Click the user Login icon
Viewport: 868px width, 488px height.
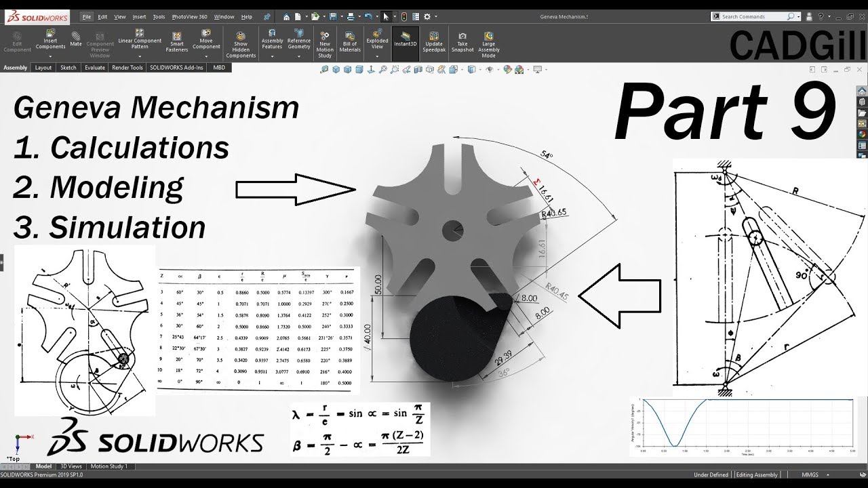click(x=808, y=16)
